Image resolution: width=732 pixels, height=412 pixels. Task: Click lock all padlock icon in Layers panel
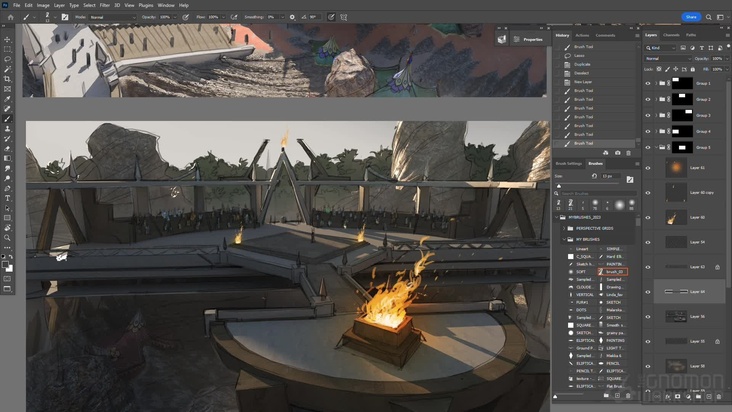coord(693,70)
